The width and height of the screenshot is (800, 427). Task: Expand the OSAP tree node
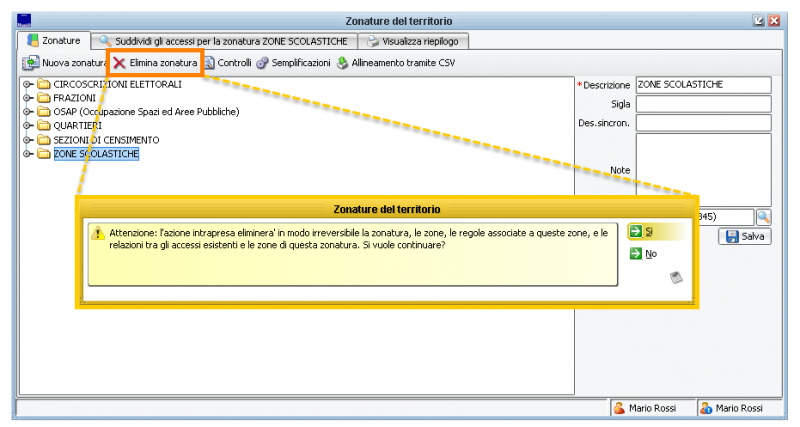click(28, 112)
